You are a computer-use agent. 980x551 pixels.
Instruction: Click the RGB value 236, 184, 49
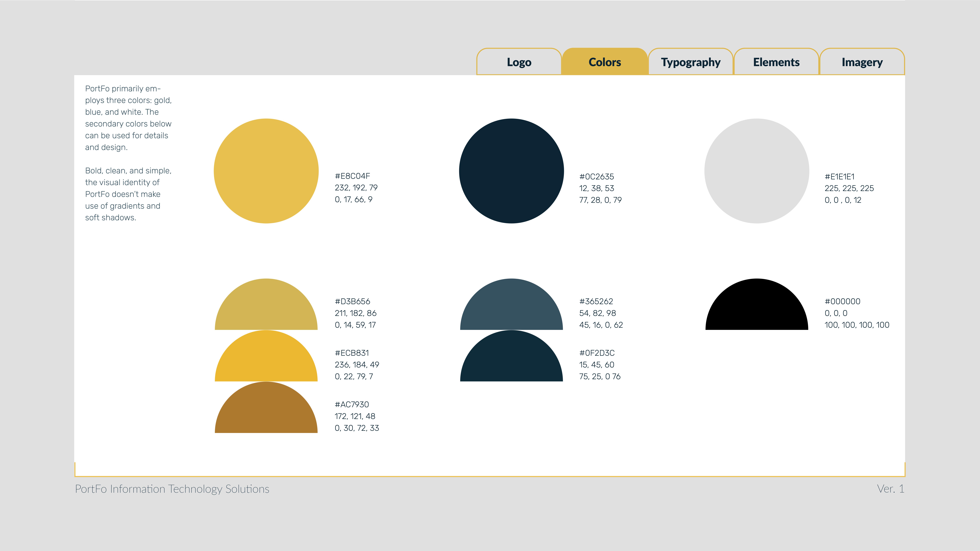pyautogui.click(x=357, y=365)
